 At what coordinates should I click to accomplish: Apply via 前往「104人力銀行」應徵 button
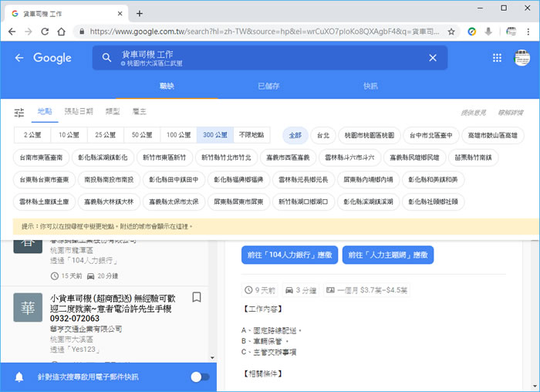coord(288,255)
